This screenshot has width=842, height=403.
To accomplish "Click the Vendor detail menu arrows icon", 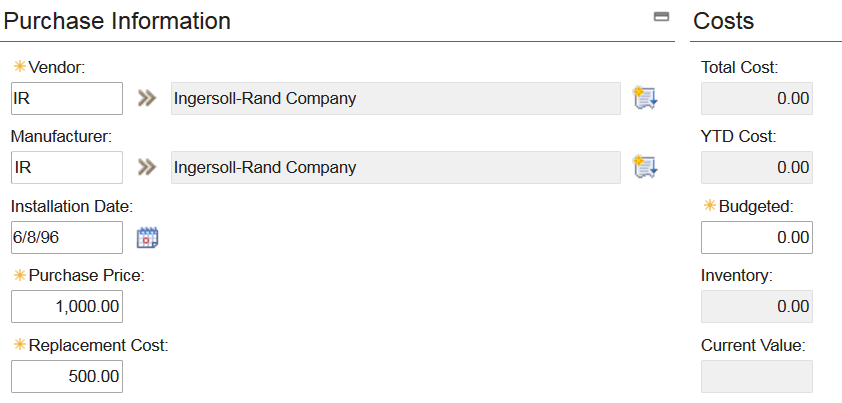I will pyautogui.click(x=147, y=98).
